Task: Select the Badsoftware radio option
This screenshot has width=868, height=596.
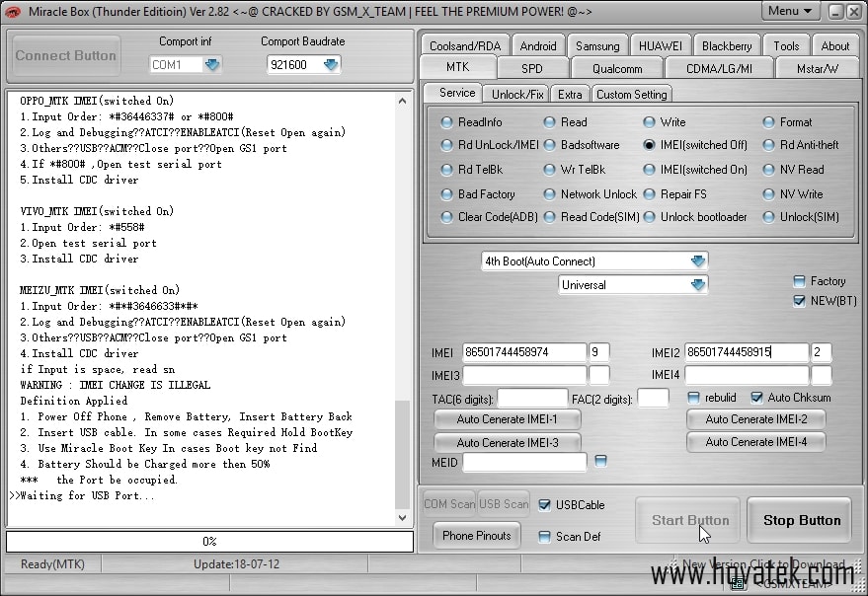Action: pos(549,145)
